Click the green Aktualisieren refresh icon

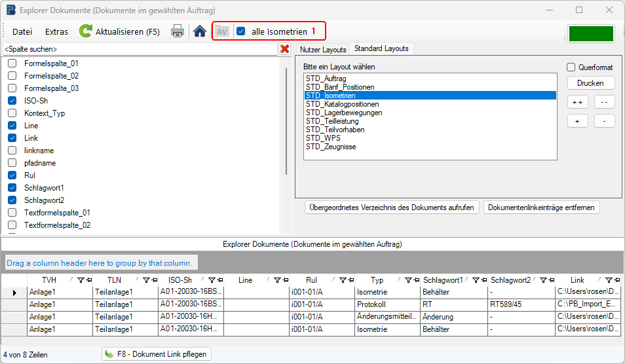[x=86, y=31]
